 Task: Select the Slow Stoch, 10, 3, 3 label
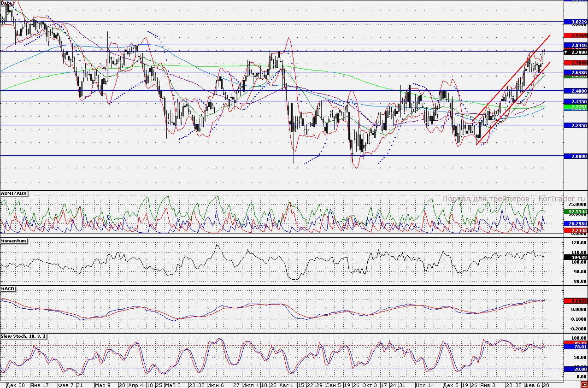24,336
